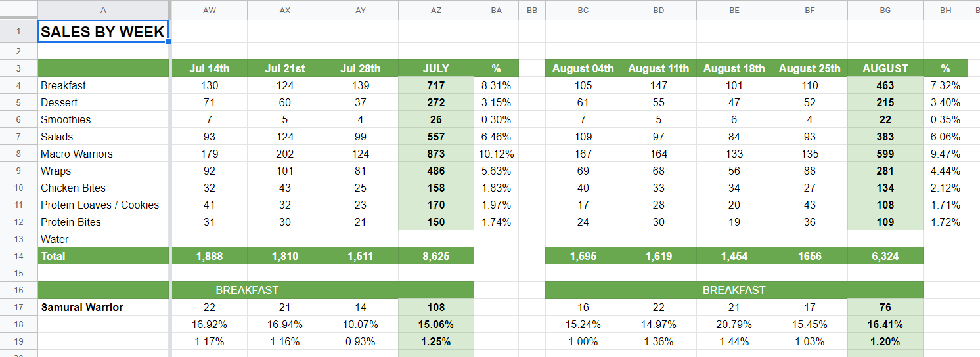Click the select-all corner box
This screenshot has width=980, height=357.
[x=18, y=10]
